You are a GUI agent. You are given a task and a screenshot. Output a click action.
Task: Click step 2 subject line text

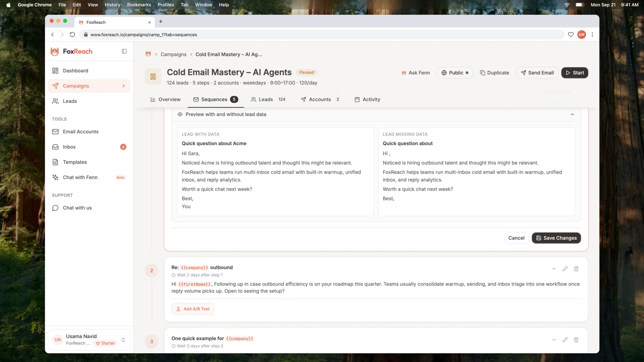point(202,267)
